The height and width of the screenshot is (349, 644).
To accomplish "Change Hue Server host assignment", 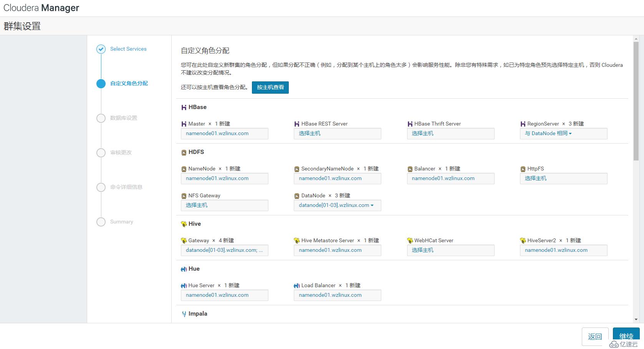I will (x=224, y=295).
